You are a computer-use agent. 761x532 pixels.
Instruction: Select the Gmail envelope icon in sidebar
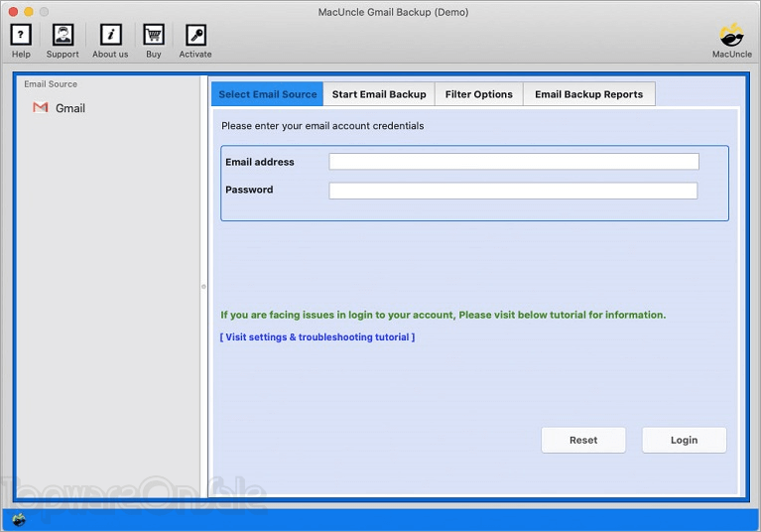coord(41,107)
